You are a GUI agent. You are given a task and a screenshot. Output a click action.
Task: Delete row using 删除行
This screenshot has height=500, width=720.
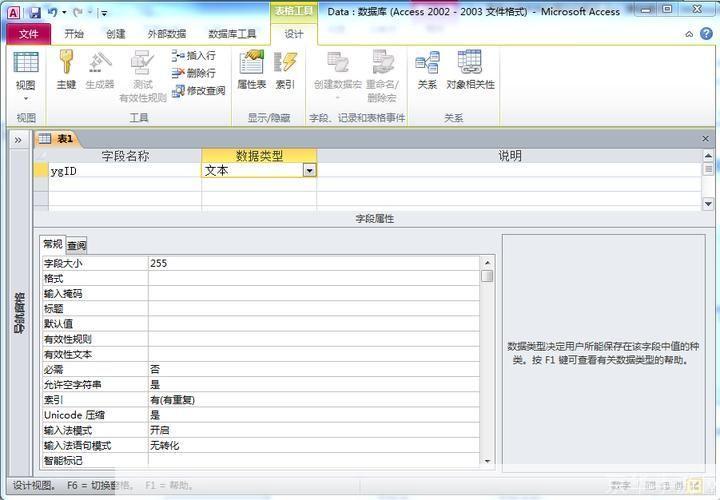pyautogui.click(x=193, y=73)
